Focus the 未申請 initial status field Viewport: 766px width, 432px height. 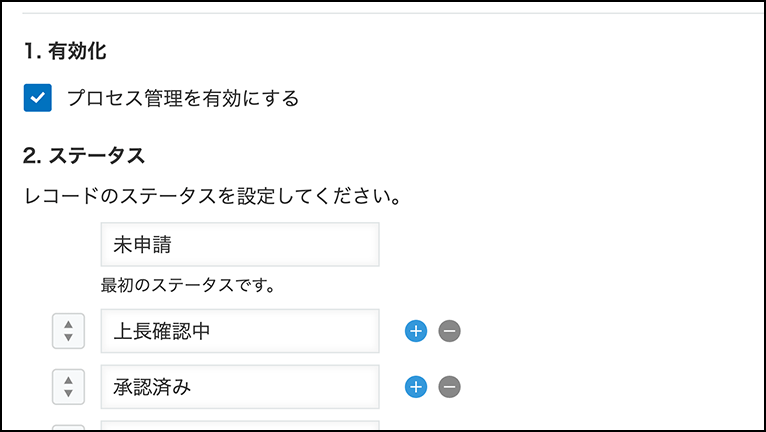click(x=240, y=244)
